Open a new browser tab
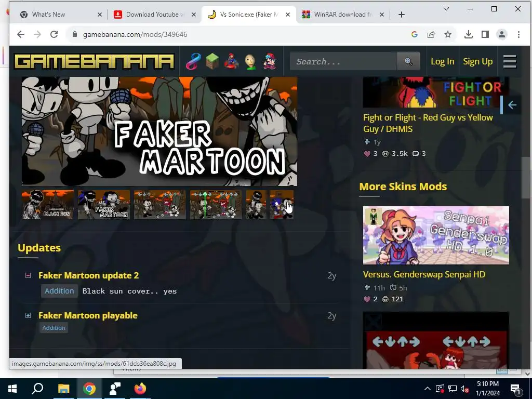Image resolution: width=532 pixels, height=399 pixels. [x=402, y=14]
